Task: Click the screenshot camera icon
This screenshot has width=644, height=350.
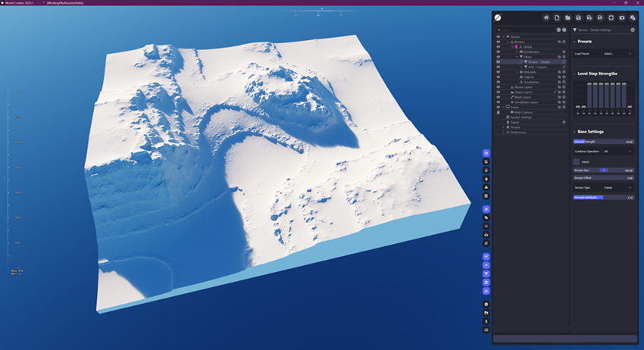Action: 622,17
